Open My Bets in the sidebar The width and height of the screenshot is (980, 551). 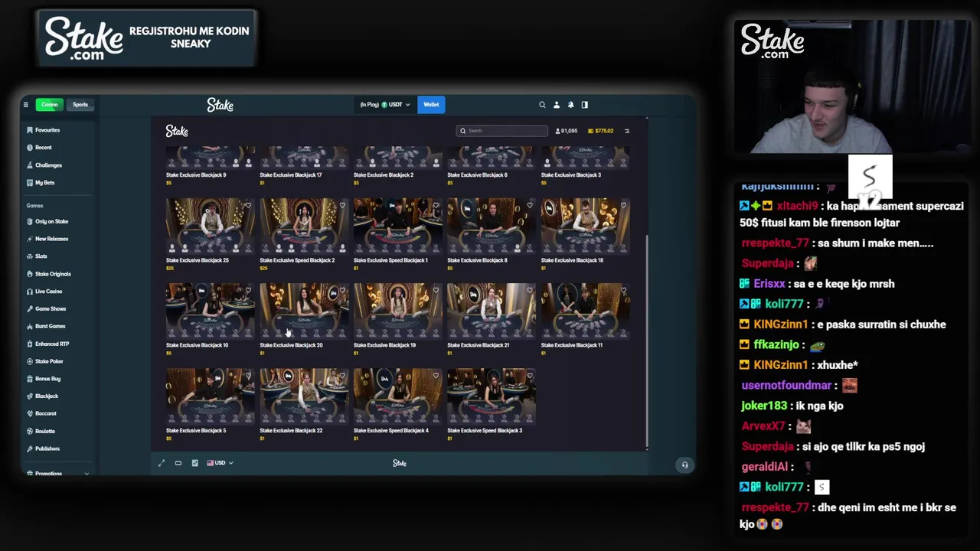pos(41,183)
